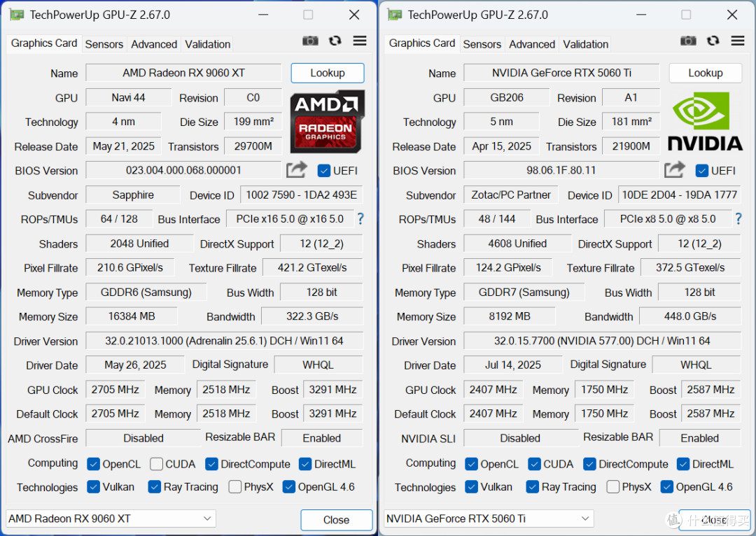Click BIOS version 98.06.1F.80.11 field
The height and width of the screenshot is (536, 756).
(561, 170)
